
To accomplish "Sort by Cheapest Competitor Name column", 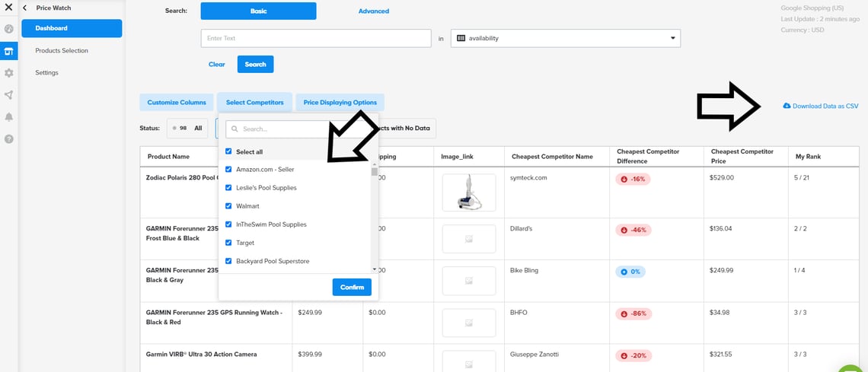I will pos(552,157).
